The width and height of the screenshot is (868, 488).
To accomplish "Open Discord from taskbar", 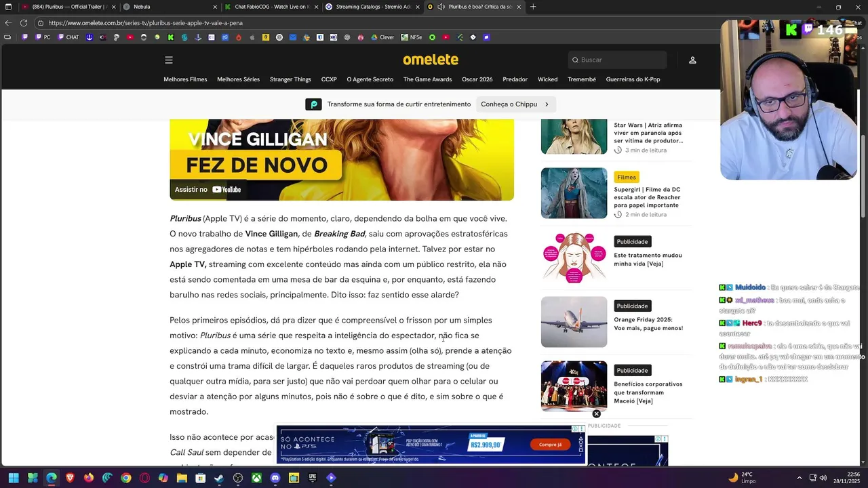I will (275, 478).
